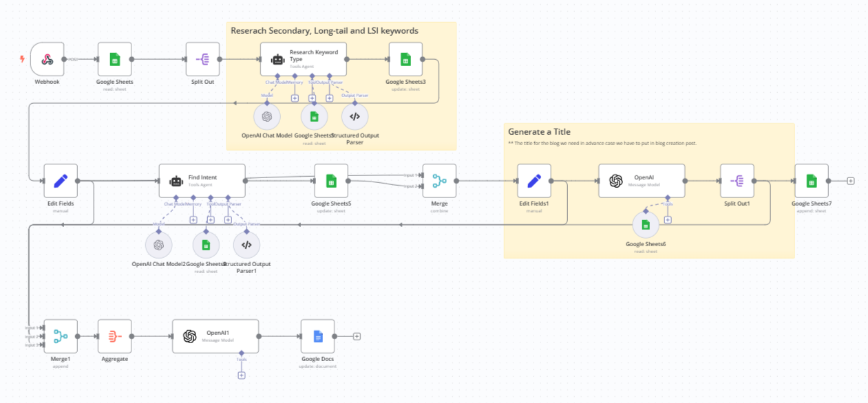Add Output Parser plus under Find Intent
Viewport: 868px width, 403px height.
point(228,220)
